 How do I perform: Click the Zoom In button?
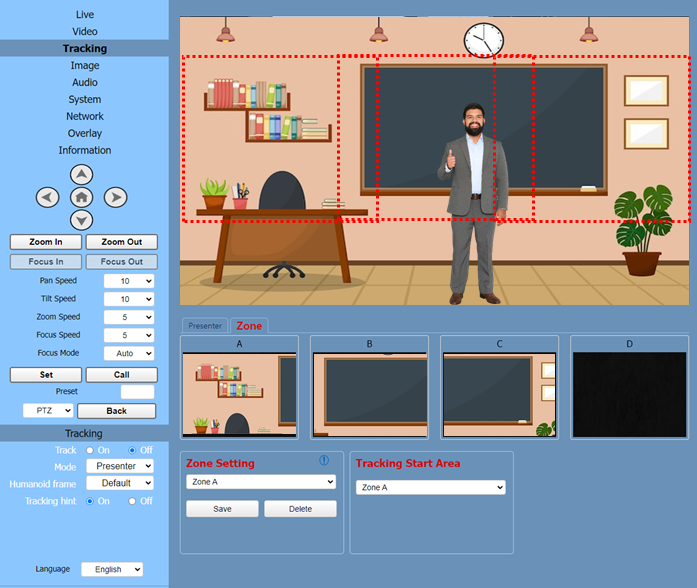46,242
